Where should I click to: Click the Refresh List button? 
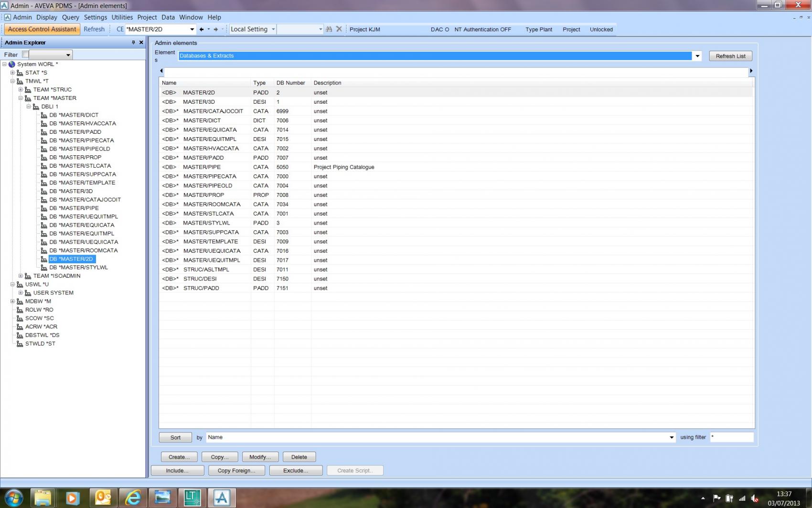tap(730, 56)
